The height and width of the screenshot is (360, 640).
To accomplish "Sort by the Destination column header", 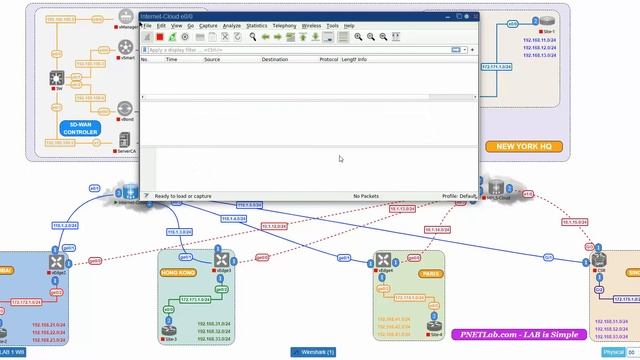I will click(x=275, y=60).
